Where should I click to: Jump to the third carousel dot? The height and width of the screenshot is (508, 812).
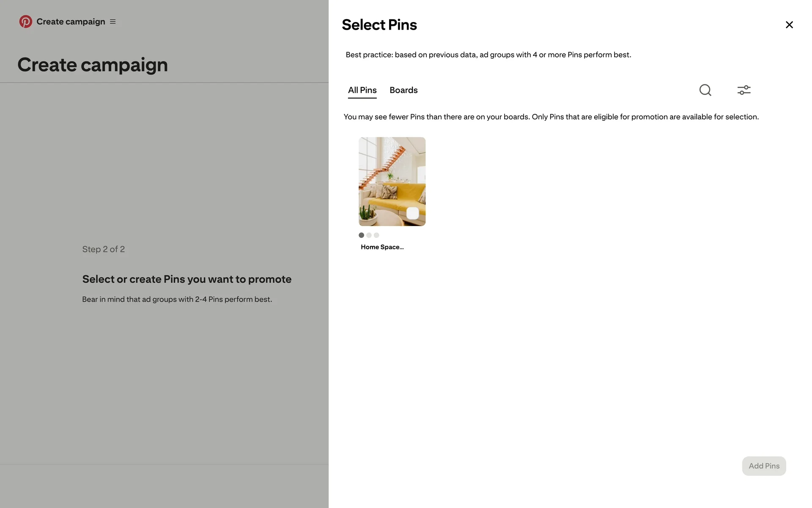[376, 235]
